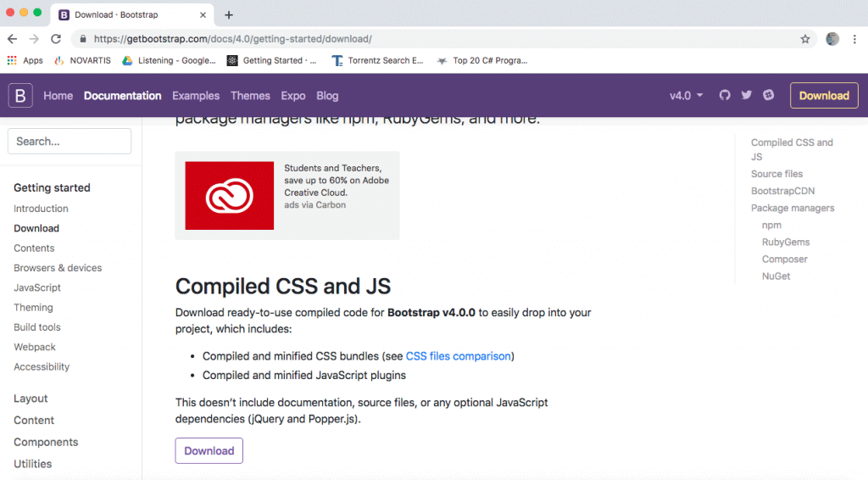Open the Slack icon link in navbar
Image resolution: width=868 pixels, height=480 pixels.
pos(768,95)
